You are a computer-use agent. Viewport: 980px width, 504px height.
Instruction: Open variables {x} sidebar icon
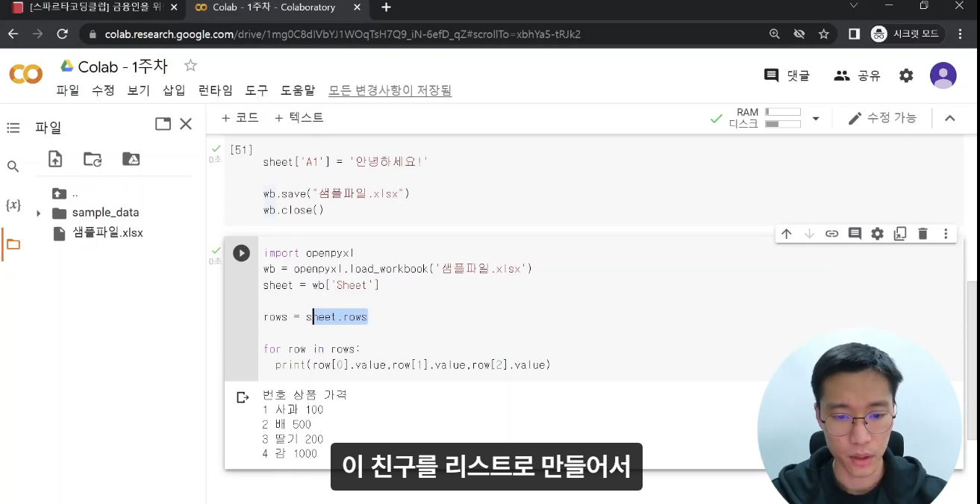(x=13, y=205)
